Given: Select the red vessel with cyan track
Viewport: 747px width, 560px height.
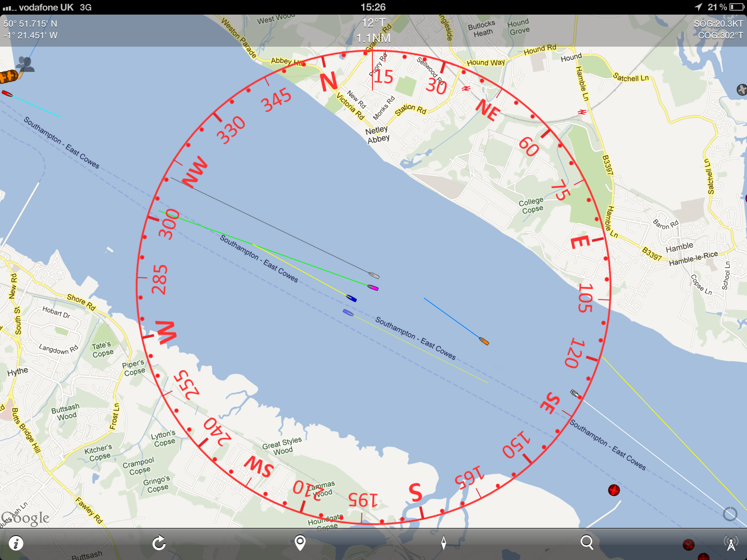Looking at the screenshot, I should 7,94.
